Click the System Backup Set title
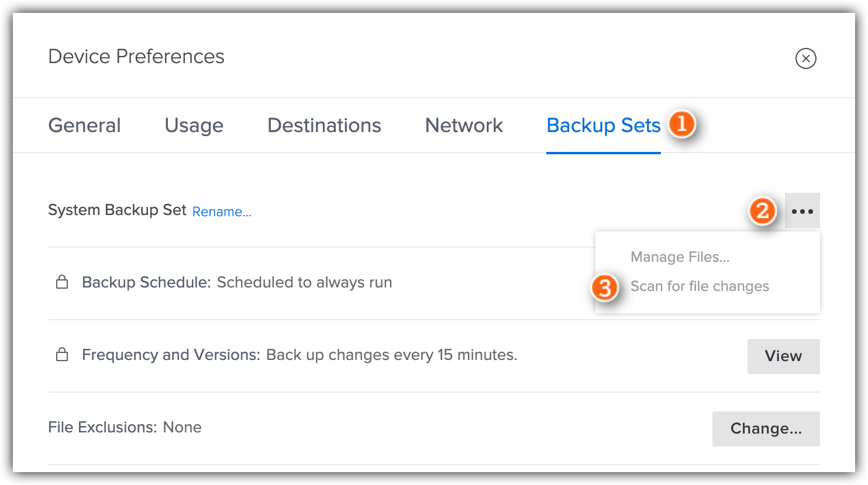This screenshot has width=868, height=485. [x=116, y=209]
